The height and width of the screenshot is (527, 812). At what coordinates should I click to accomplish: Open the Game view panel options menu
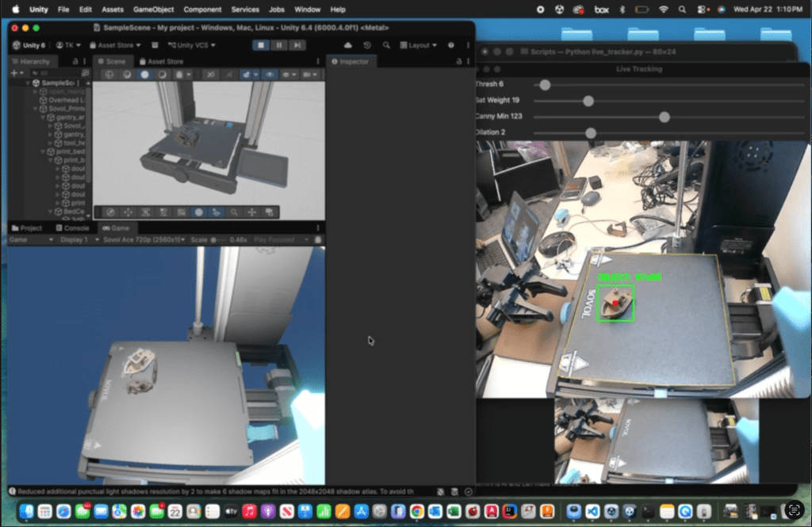(x=318, y=227)
